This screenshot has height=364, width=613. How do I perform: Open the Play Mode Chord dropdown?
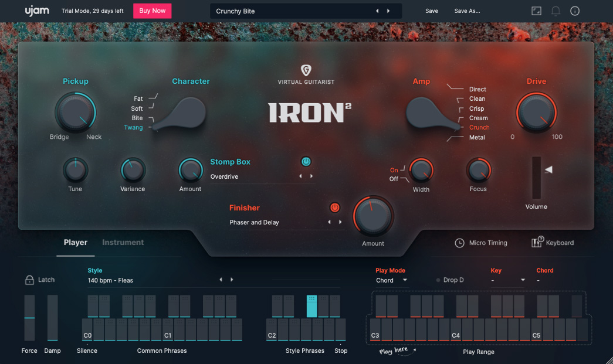click(392, 280)
